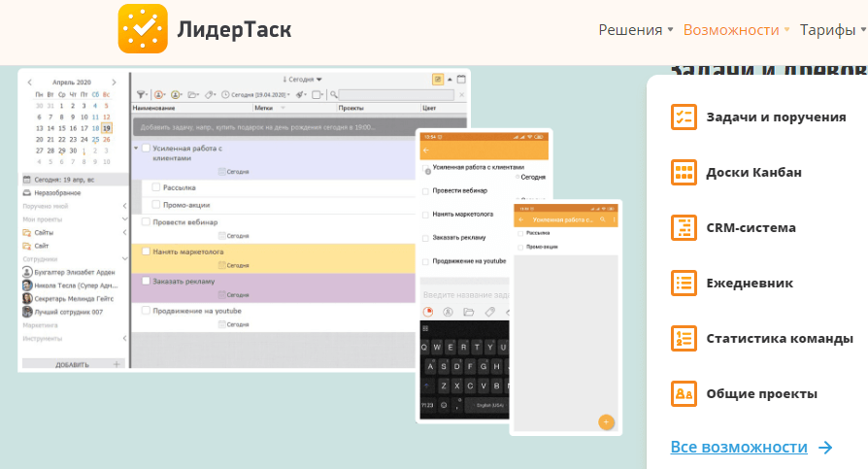Check the Рассылка task checkbox

[155, 187]
